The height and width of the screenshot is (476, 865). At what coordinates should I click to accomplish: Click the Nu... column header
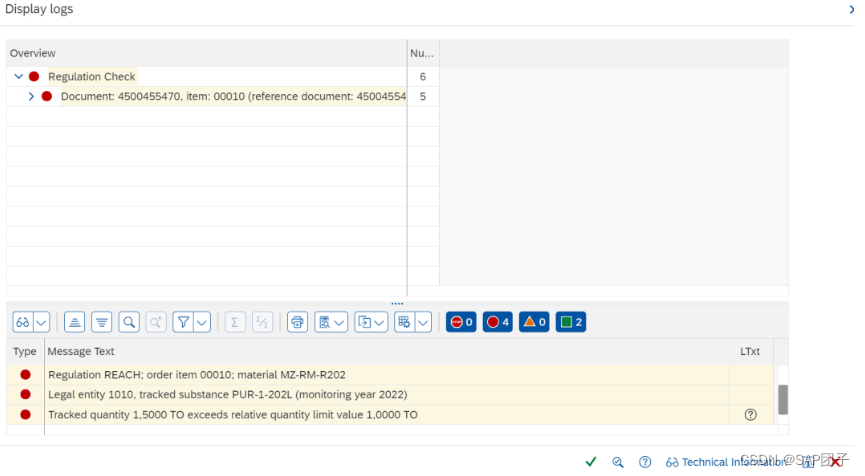pos(422,54)
